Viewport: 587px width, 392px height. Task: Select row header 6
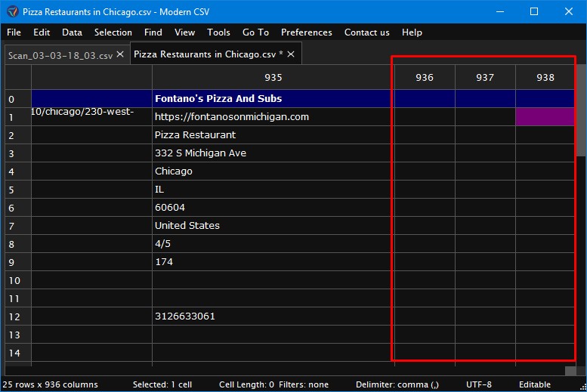coord(18,208)
